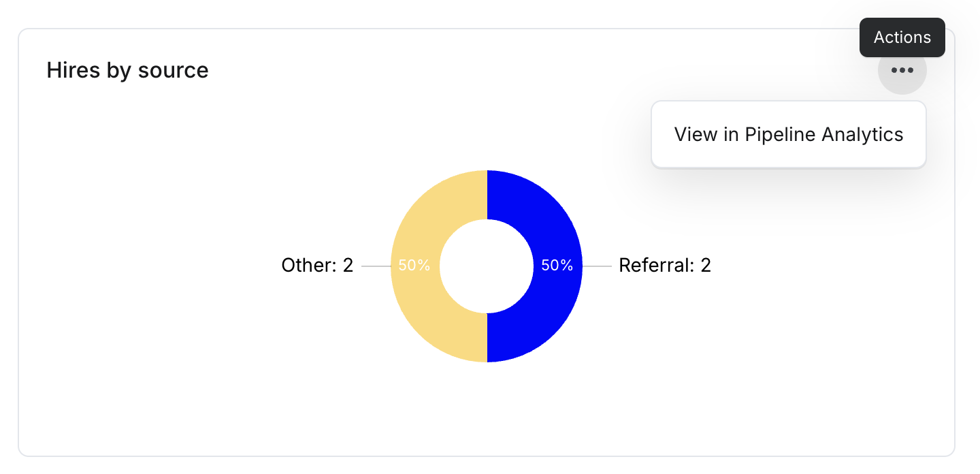Viewport: 980px width, 474px height.
Task: Click the connector line beside Referral label
Action: click(x=597, y=266)
